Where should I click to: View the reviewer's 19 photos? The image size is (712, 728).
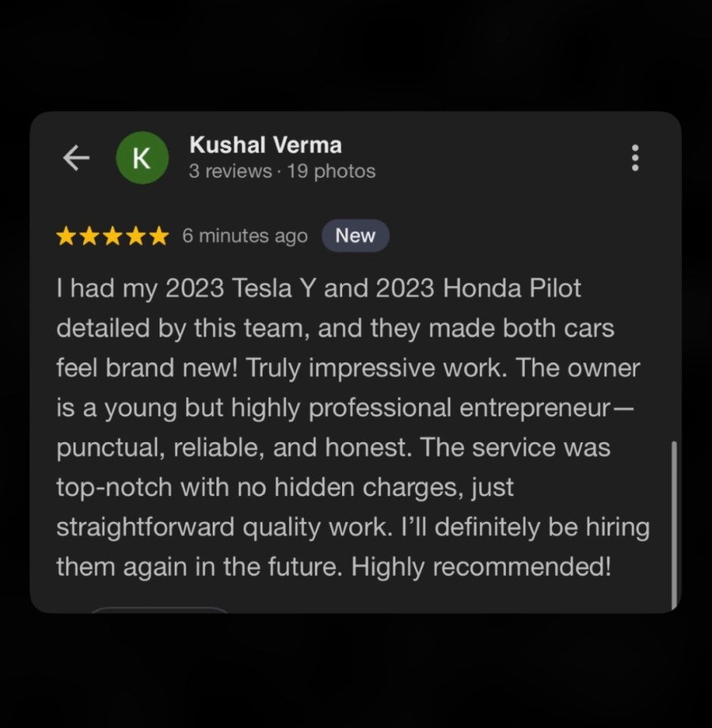coord(331,171)
